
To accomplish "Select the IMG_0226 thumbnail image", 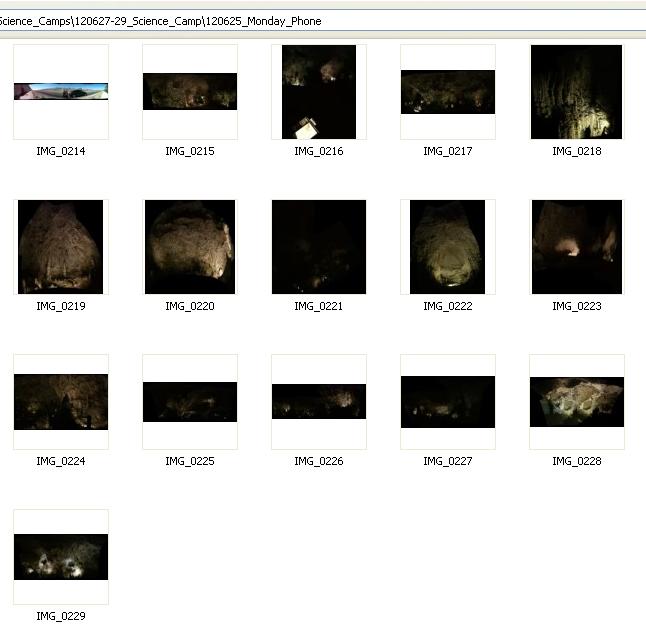I will click(319, 402).
